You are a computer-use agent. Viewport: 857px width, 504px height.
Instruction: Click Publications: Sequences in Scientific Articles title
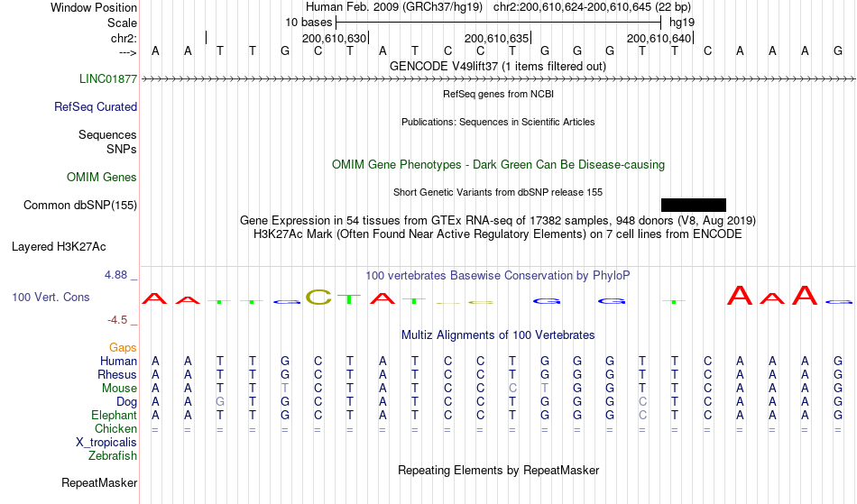click(x=498, y=122)
